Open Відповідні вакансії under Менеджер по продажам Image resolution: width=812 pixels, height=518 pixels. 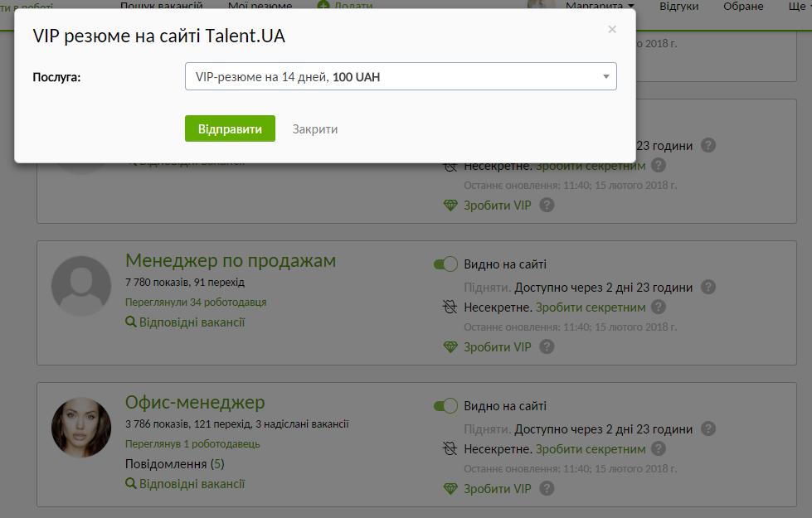point(192,322)
